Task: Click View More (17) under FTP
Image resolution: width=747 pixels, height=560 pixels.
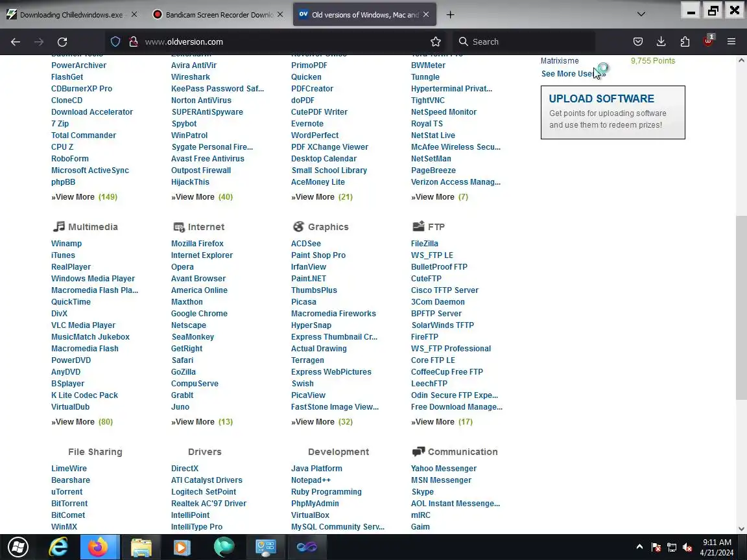Action: 442,422
